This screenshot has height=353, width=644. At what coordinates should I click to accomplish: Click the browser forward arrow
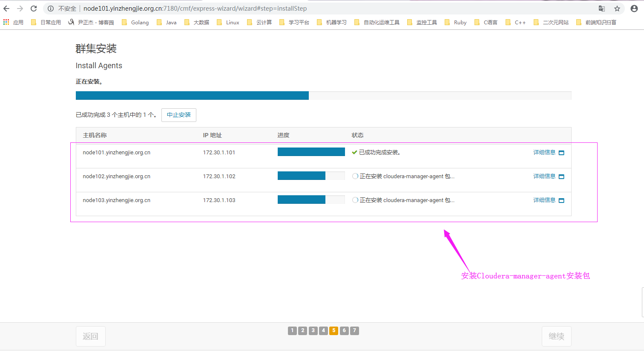(20, 9)
